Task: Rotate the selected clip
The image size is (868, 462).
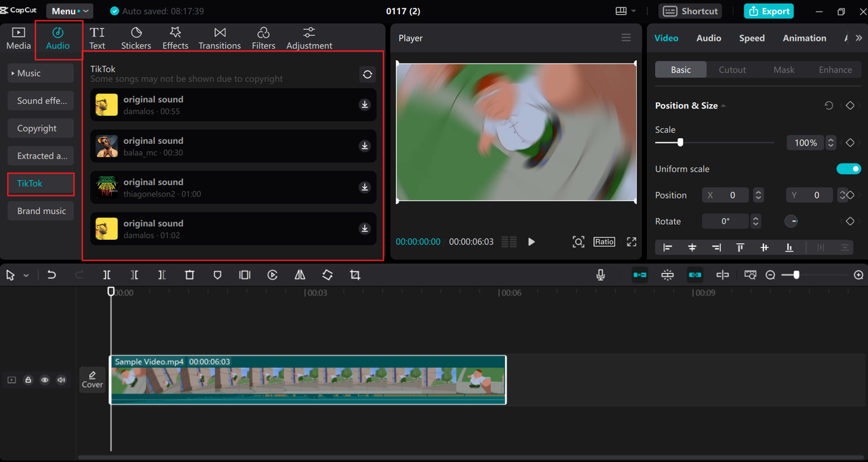Action: [x=328, y=275]
